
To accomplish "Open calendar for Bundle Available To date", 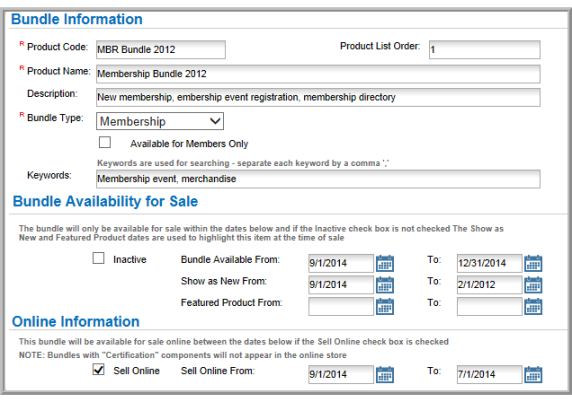I will tap(533, 263).
